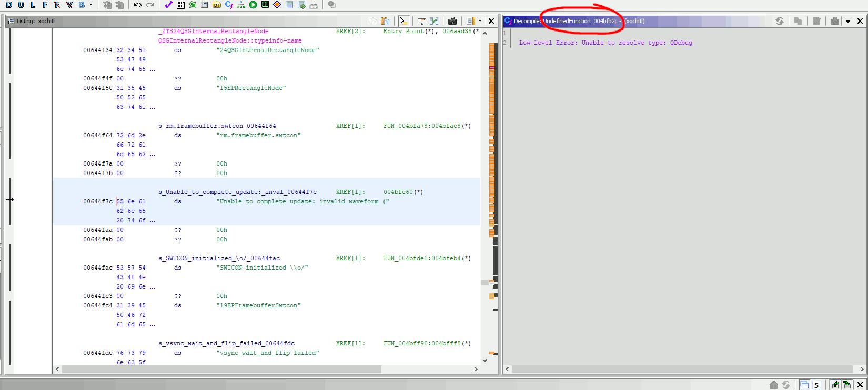This screenshot has width=868, height=390.
Task: Select label s_vsync_wait_and_flip_failed_00644fdc
Action: click(227, 343)
